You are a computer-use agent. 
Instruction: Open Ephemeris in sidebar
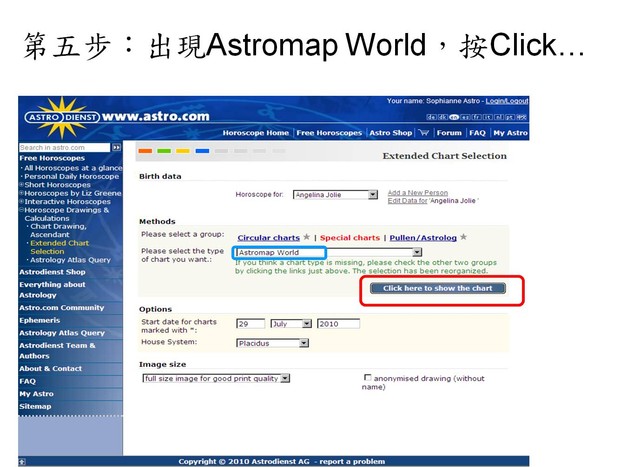tap(40, 320)
